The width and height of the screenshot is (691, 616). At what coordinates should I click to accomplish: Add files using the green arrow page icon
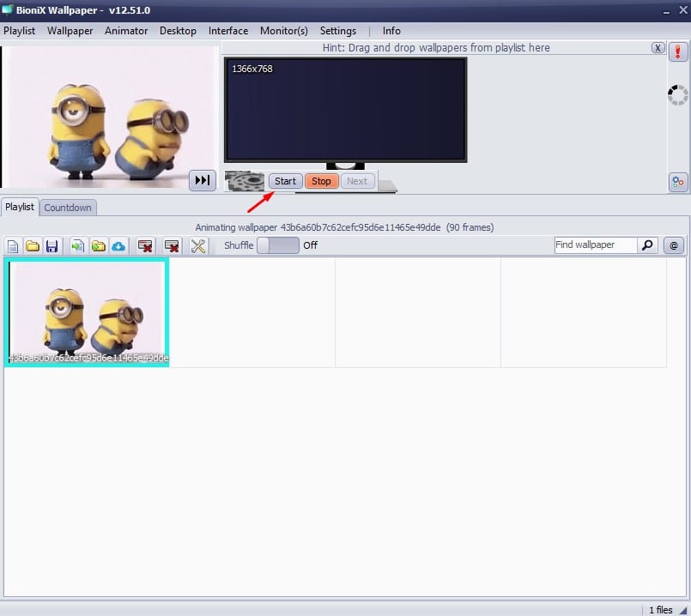click(78, 245)
